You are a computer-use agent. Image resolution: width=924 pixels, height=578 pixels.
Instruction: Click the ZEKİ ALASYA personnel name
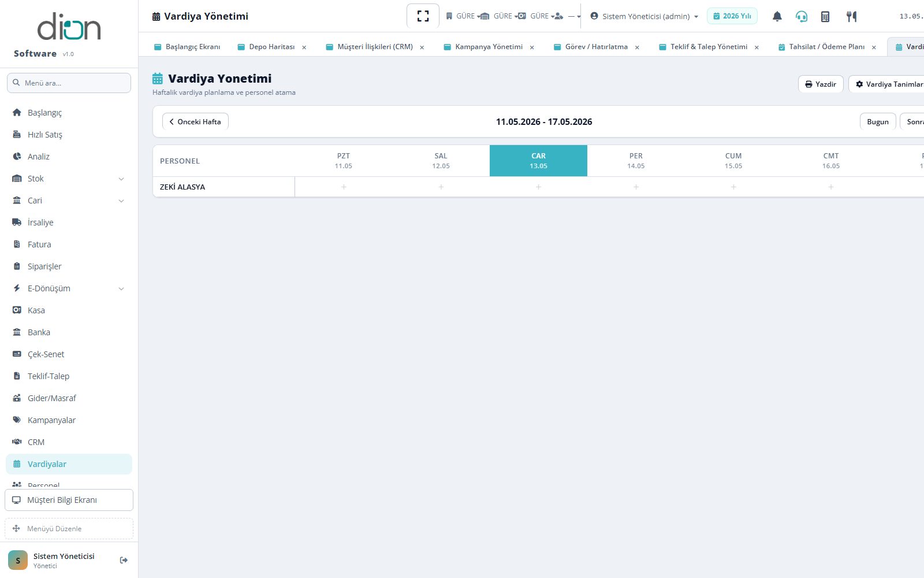pos(182,187)
